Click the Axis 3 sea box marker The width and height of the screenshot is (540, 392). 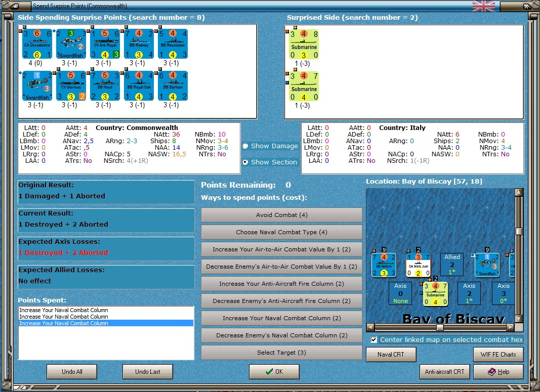503,293
